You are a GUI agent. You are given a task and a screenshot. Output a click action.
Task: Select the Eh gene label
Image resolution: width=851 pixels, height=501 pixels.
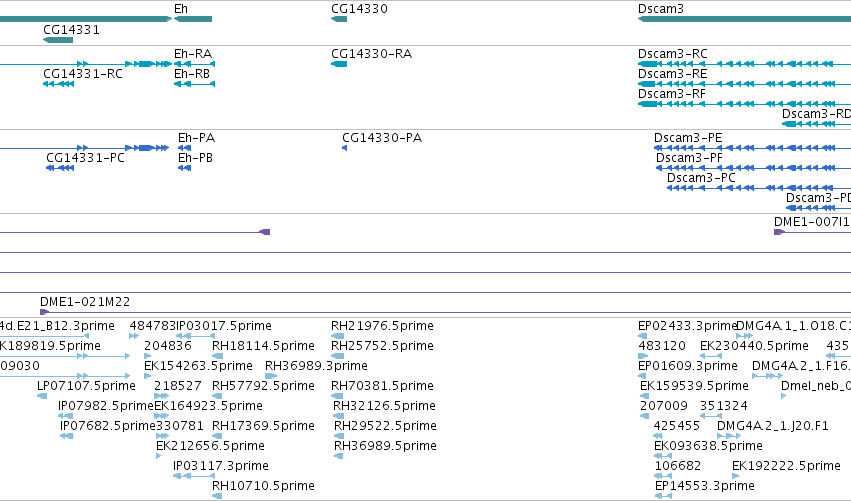[181, 9]
